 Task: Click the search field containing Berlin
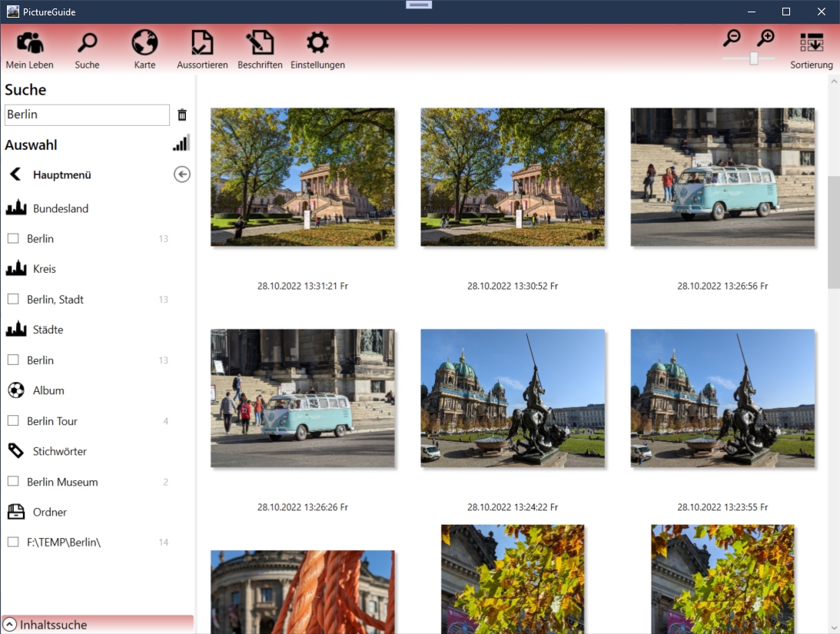87,115
